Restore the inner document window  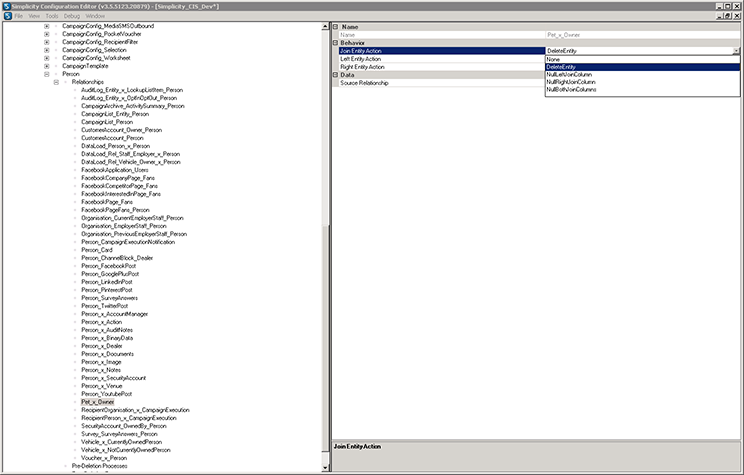click(727, 16)
